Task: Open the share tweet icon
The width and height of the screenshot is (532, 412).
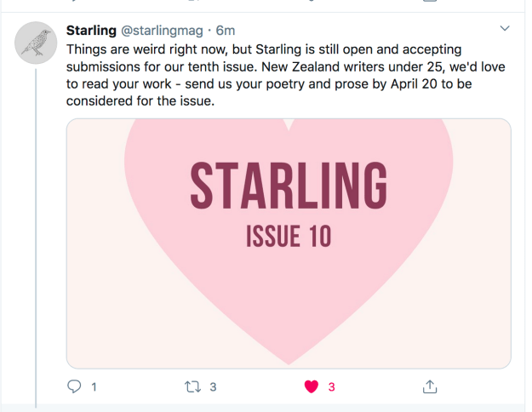Action: tap(430, 386)
